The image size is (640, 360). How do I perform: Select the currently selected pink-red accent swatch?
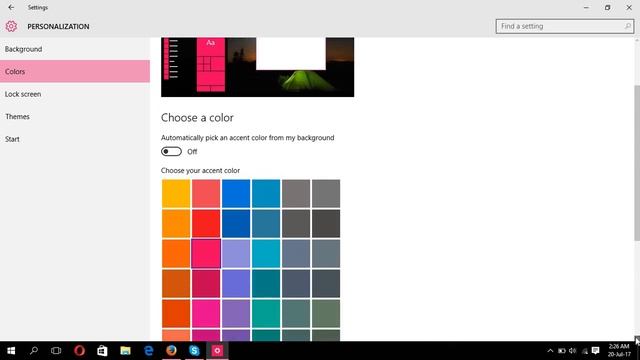(x=206, y=253)
